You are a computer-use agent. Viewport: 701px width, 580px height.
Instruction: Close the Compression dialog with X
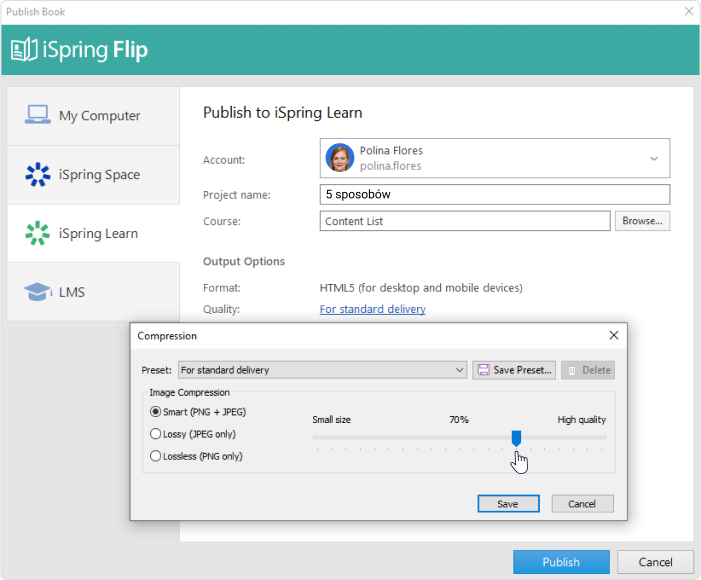[614, 335]
